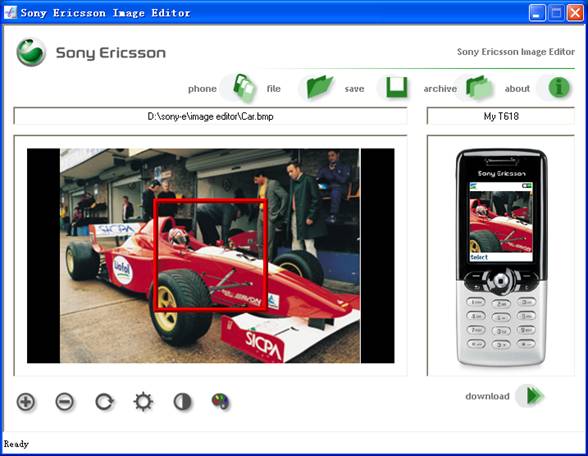Close the Image Editor window

[575, 13]
